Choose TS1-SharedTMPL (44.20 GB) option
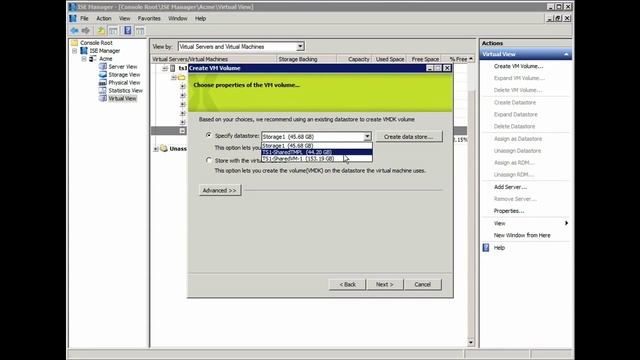Viewport: 640px width, 360px height. pos(317,152)
